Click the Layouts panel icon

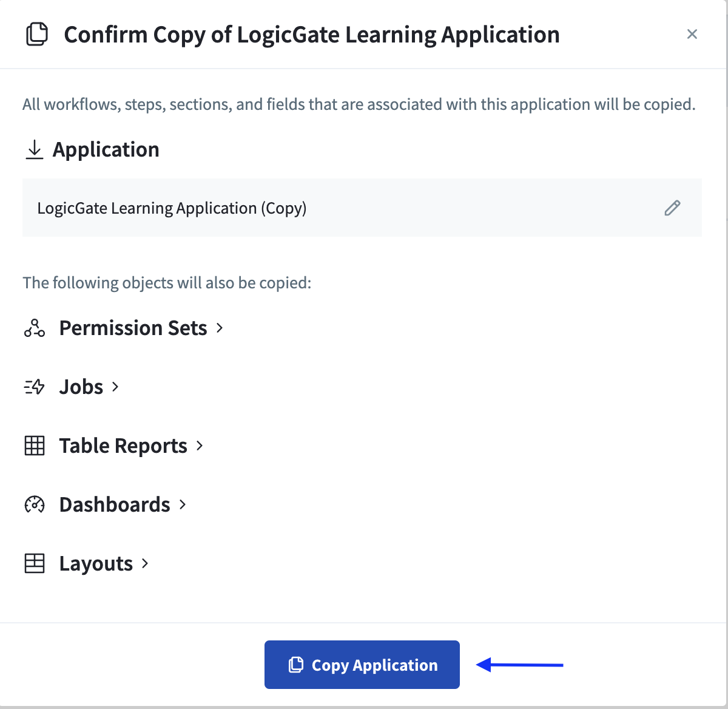click(x=35, y=563)
